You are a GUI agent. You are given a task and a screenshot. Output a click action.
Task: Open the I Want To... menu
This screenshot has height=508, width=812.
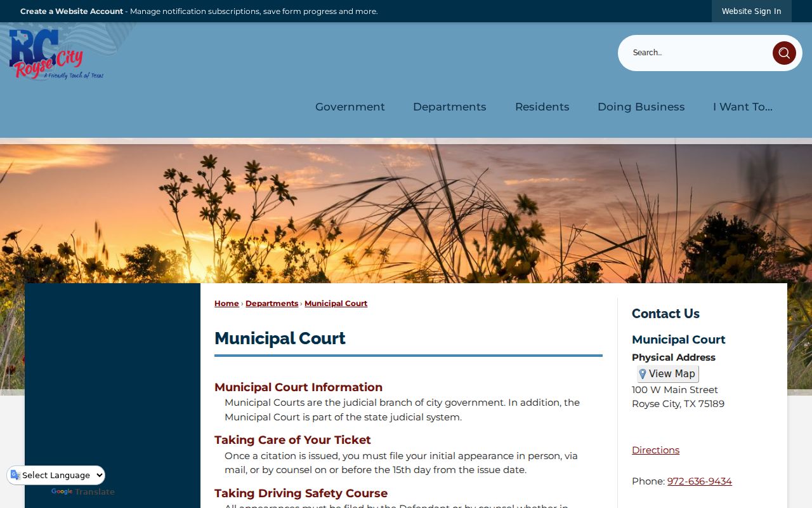click(743, 107)
